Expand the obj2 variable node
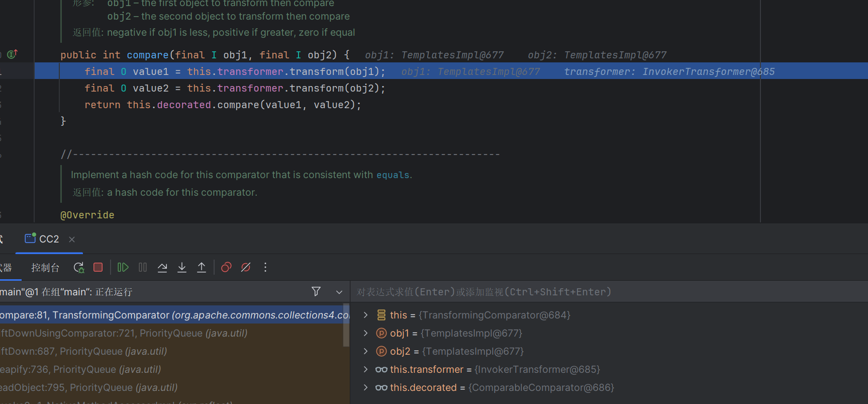Screen dimensions: 868x404 pos(366,351)
